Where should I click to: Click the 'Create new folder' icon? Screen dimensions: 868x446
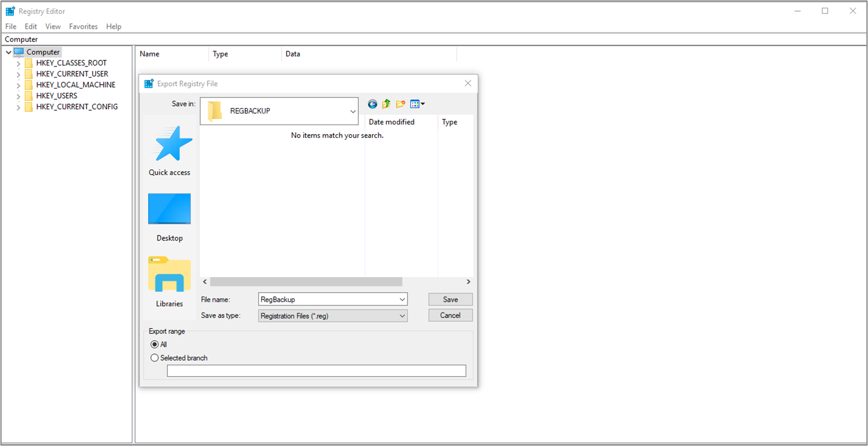pos(400,104)
